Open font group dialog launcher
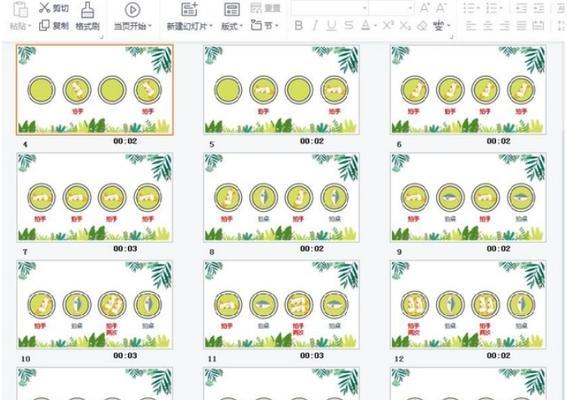 pyautogui.click(x=451, y=37)
